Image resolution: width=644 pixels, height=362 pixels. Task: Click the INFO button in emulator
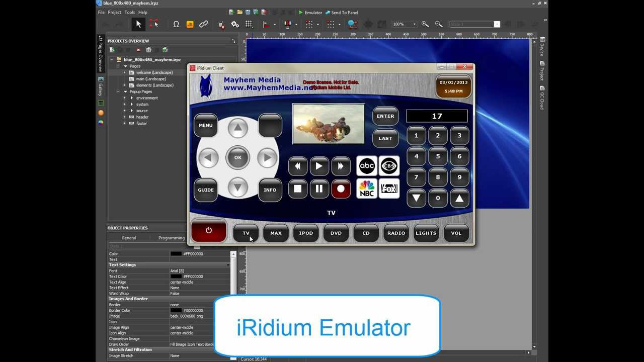[x=270, y=190]
